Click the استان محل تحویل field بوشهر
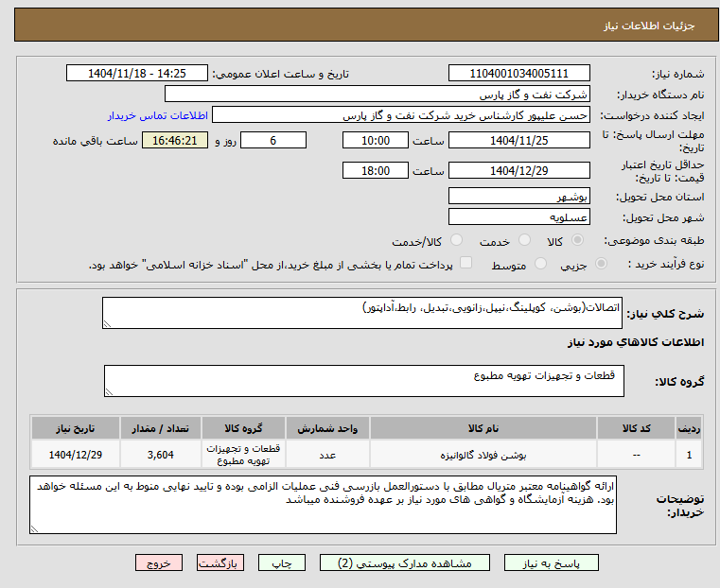This screenshot has width=720, height=588. coord(518,197)
